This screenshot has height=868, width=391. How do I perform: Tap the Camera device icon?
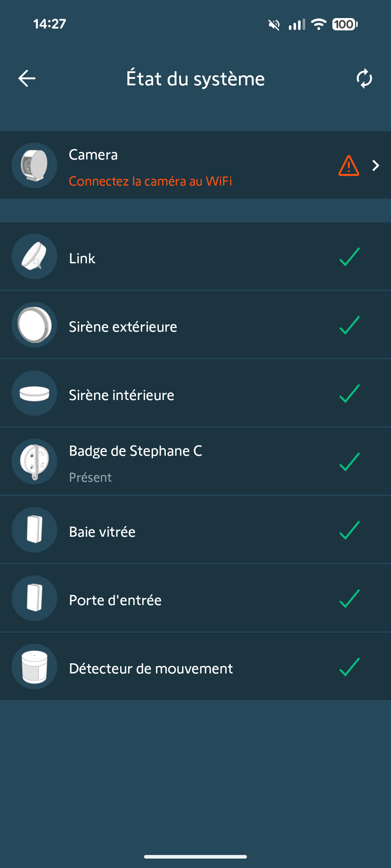tap(34, 165)
